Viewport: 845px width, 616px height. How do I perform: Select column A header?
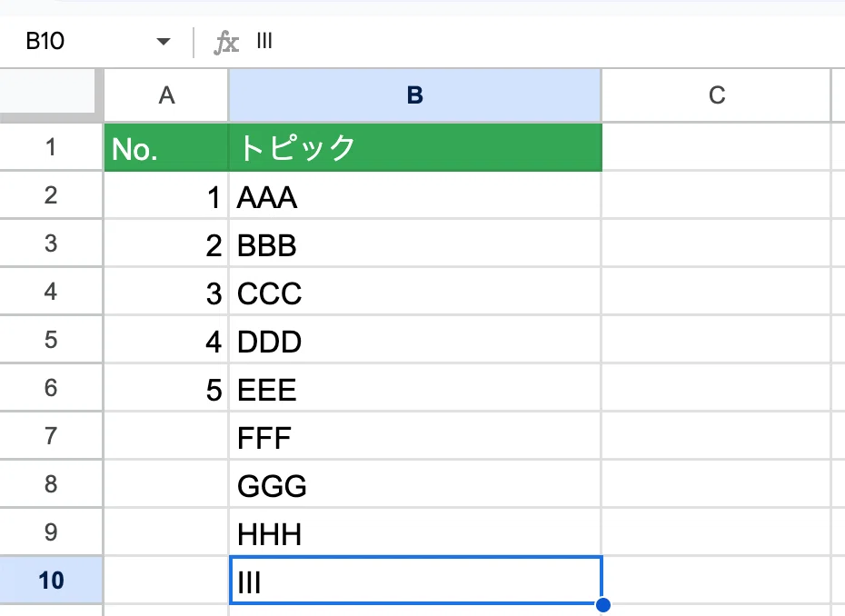click(x=166, y=95)
